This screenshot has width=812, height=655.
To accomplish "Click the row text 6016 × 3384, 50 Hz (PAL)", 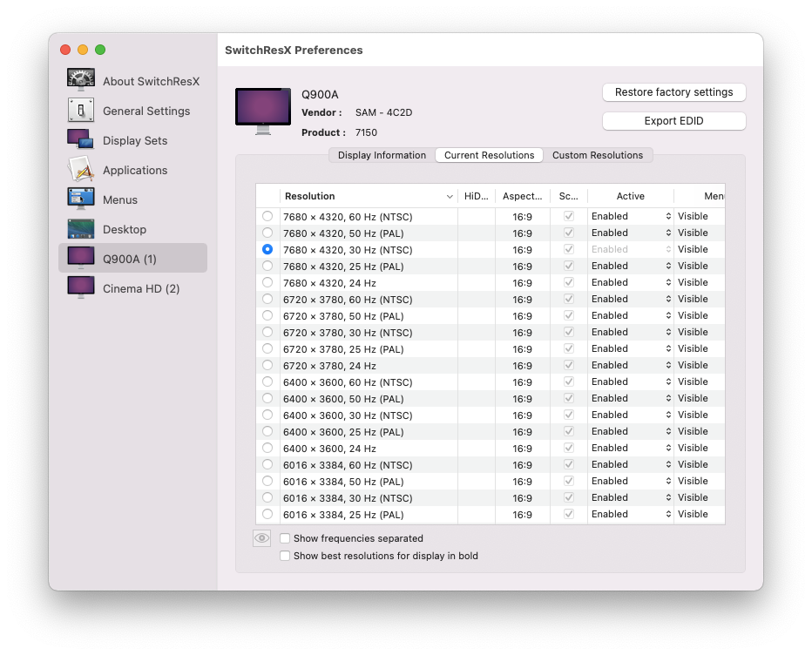I will tap(343, 482).
